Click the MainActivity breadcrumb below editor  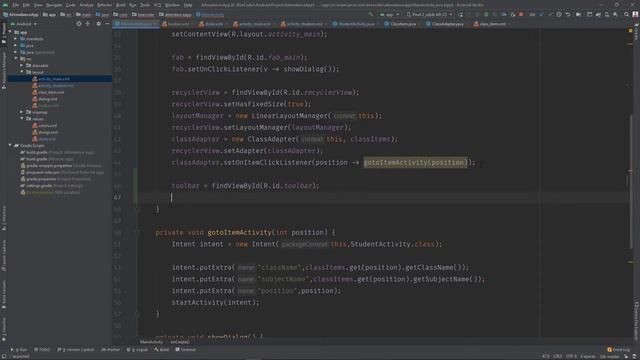click(x=151, y=342)
